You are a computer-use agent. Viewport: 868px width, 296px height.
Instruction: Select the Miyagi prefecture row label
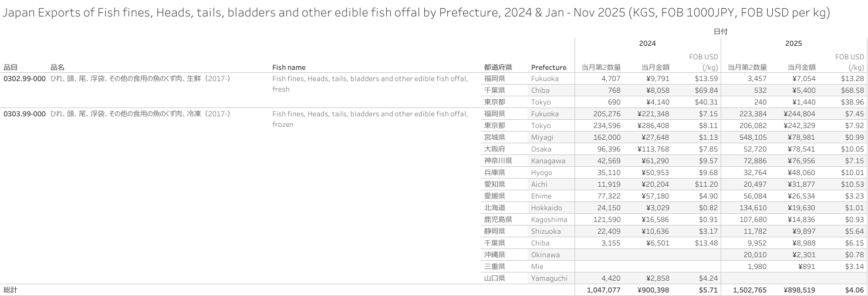[x=542, y=137]
